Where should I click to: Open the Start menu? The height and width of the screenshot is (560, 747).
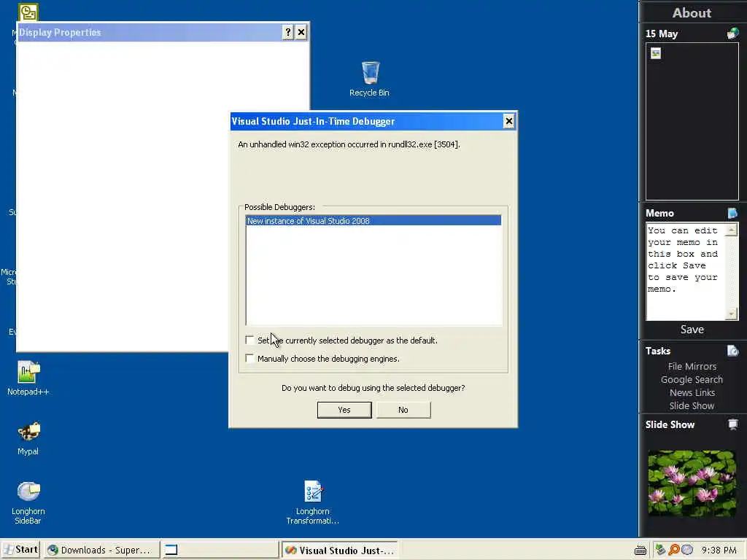20,550
